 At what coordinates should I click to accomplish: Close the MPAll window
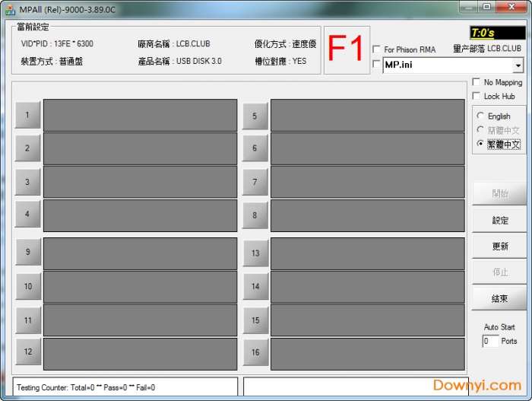(512, 6)
